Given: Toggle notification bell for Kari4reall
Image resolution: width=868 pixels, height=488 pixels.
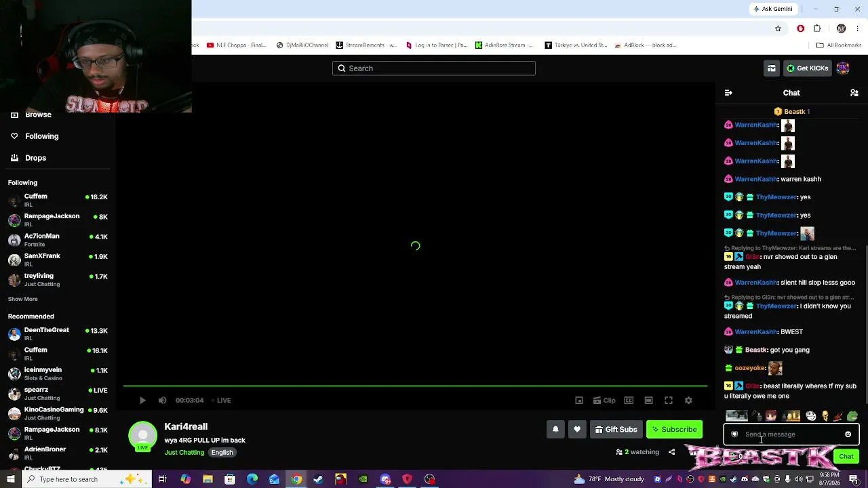Looking at the screenshot, I should [x=555, y=429].
